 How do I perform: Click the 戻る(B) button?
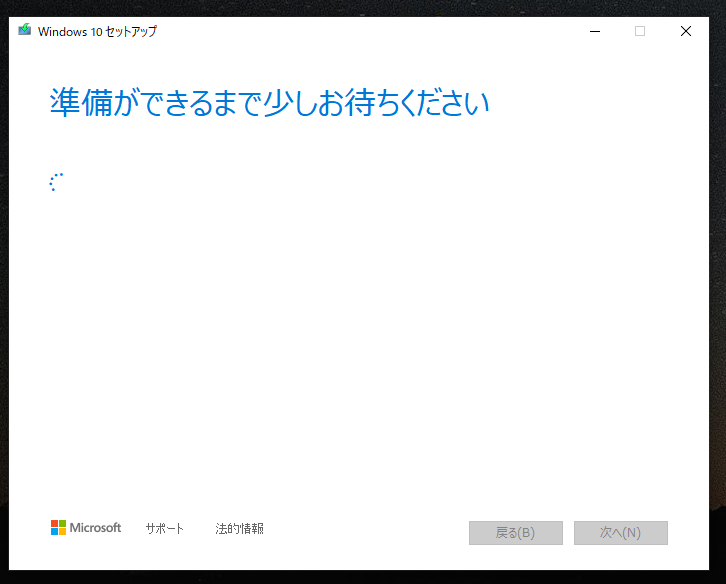[x=516, y=533]
